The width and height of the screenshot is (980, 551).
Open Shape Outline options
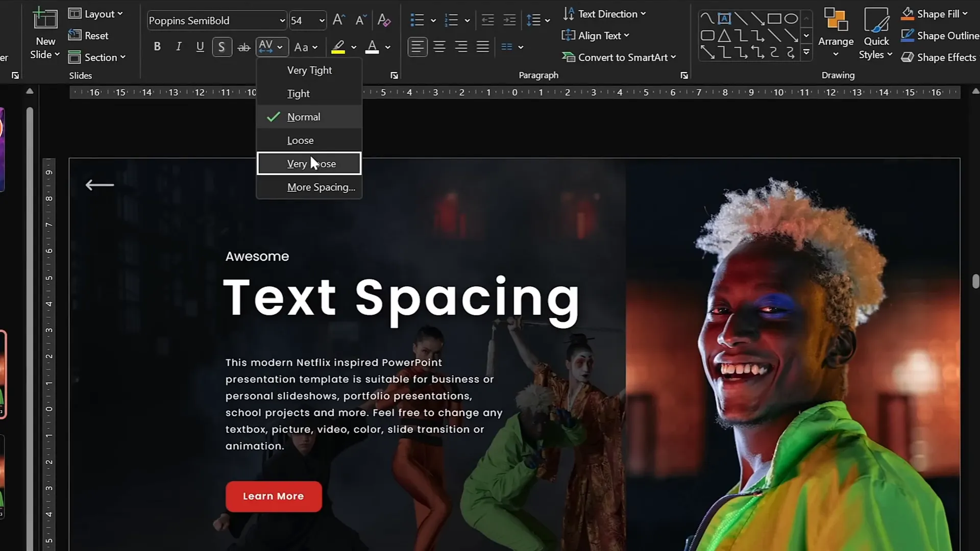click(940, 36)
